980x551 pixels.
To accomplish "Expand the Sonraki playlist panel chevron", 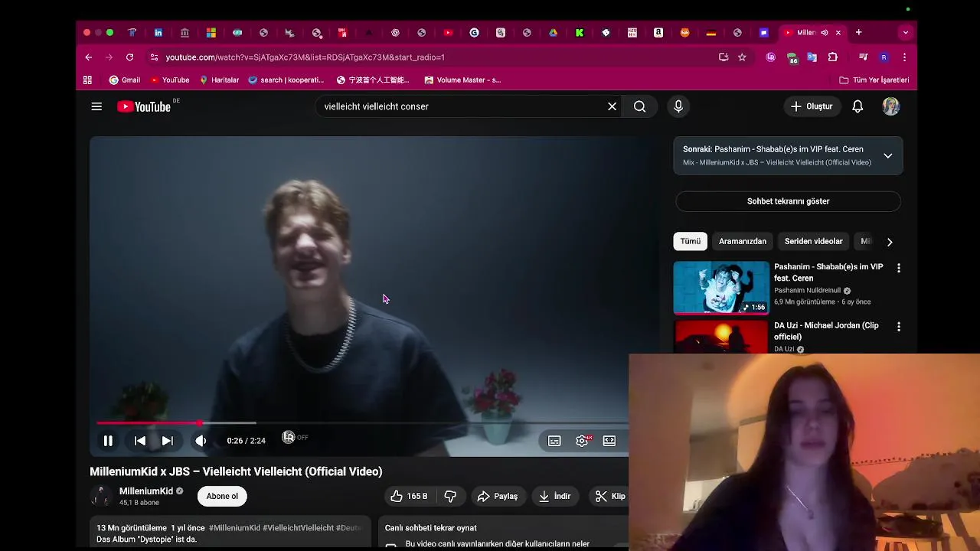I will pyautogui.click(x=888, y=155).
